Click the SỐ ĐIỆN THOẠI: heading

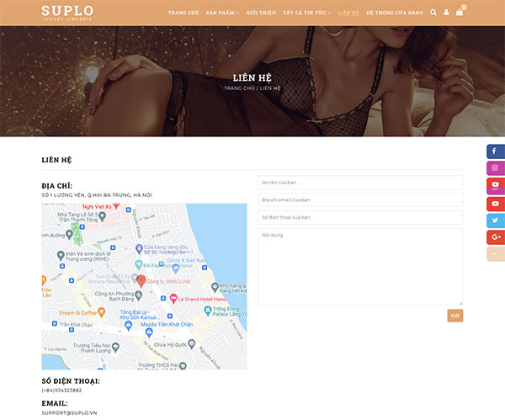(71, 381)
